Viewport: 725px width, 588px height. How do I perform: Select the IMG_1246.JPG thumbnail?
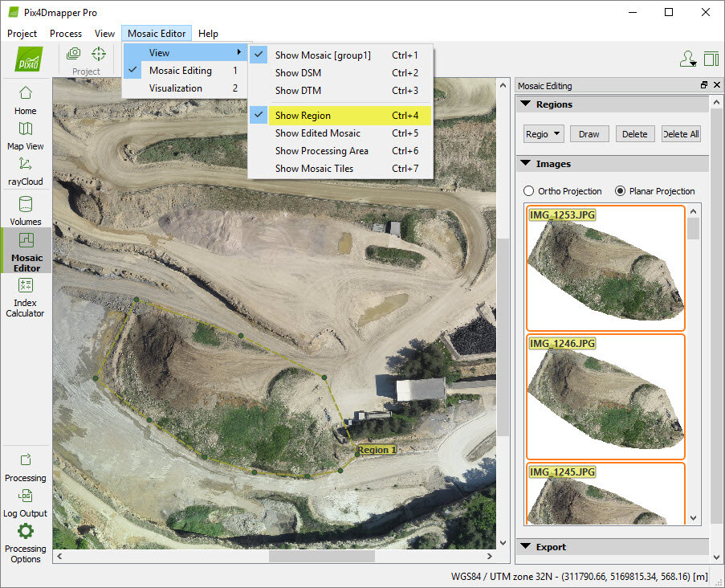(605, 397)
